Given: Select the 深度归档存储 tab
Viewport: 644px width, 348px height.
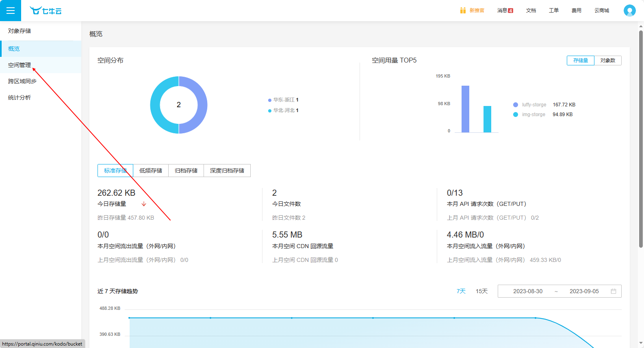Looking at the screenshot, I should click(227, 171).
